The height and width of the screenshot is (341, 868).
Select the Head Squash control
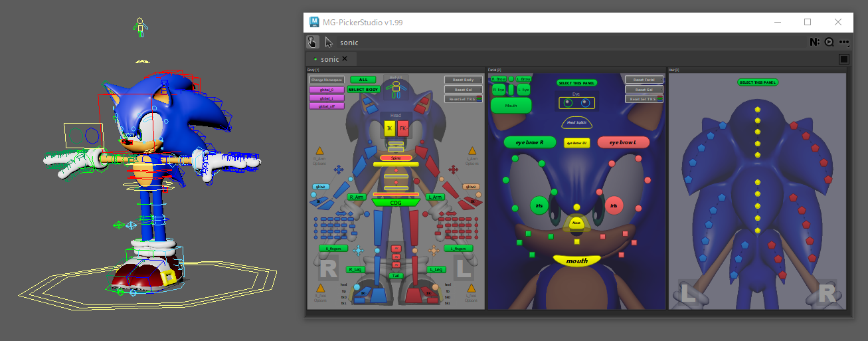coord(576,123)
